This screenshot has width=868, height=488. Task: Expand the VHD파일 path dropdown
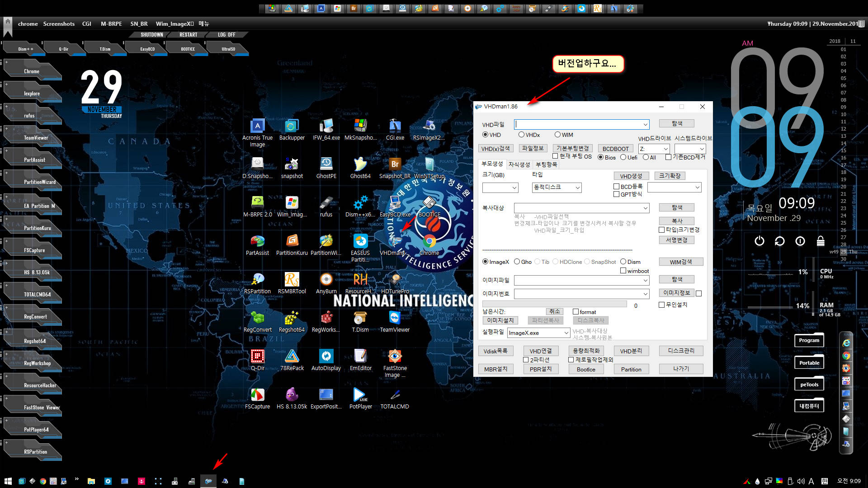(645, 124)
